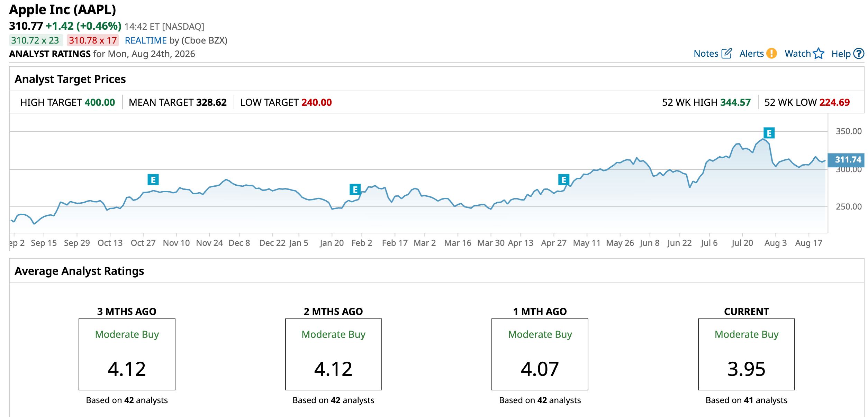Viewport: 868px width, 417px height.
Task: Select the late-July earnings E marker
Action: point(769,133)
